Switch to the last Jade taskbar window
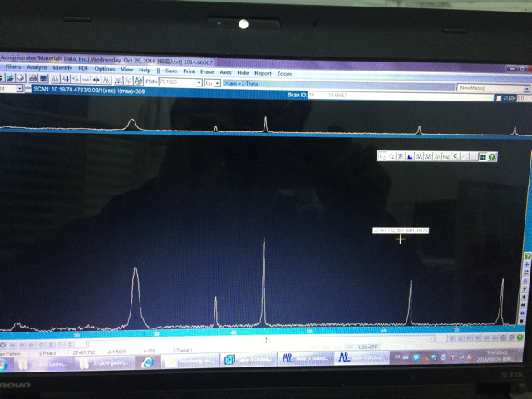 (362, 357)
